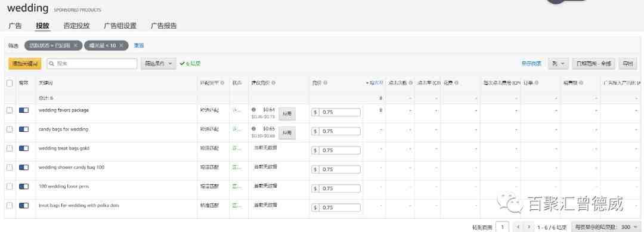Click info icon beside the clicks column header
Image resolution: width=644 pixels, height=232 pixels.
pos(411,83)
